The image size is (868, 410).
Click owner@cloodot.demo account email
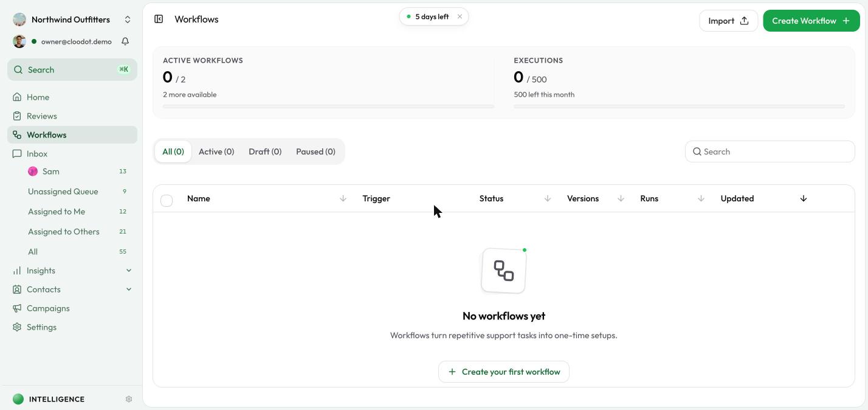pyautogui.click(x=77, y=41)
